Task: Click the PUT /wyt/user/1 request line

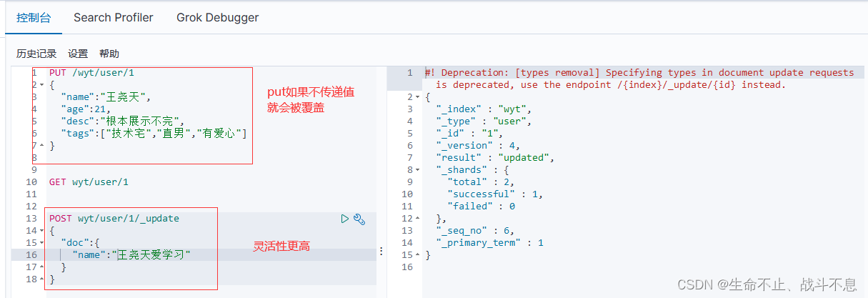Action: pyautogui.click(x=91, y=73)
